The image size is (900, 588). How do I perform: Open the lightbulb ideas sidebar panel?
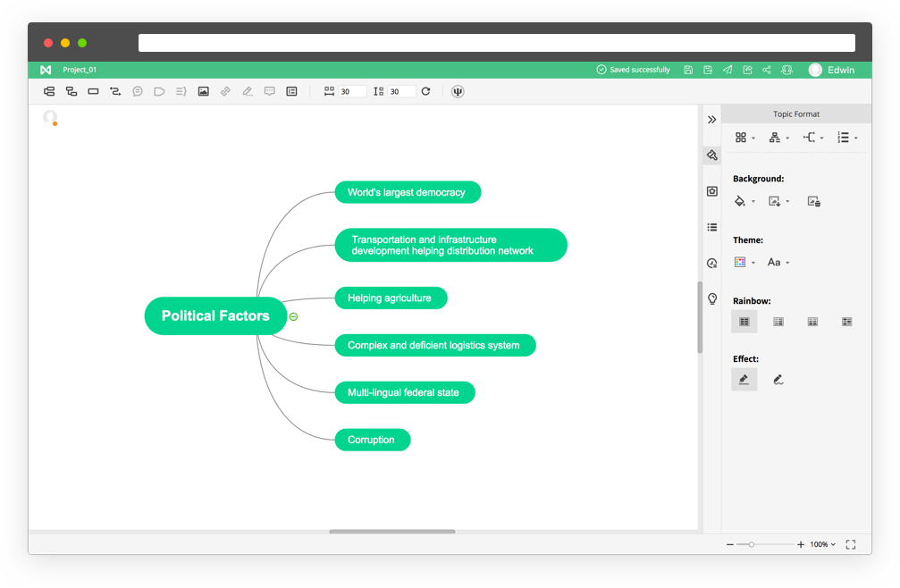(x=711, y=298)
